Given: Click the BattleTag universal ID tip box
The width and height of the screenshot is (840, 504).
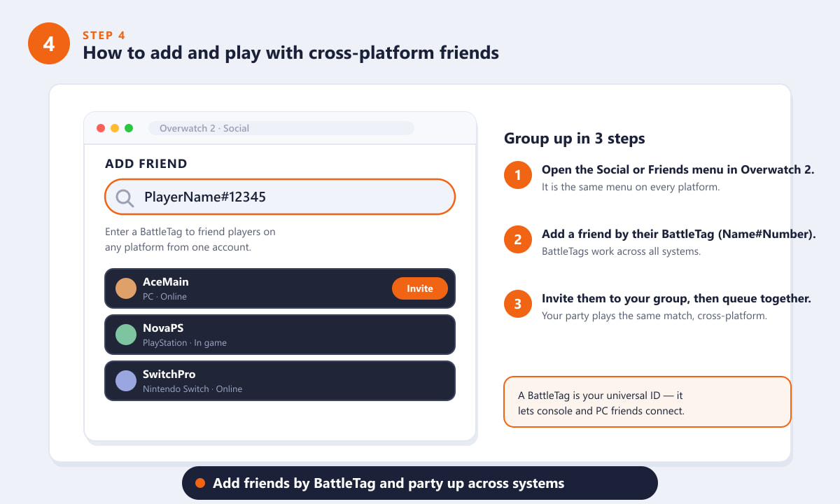Looking at the screenshot, I should [x=647, y=402].
